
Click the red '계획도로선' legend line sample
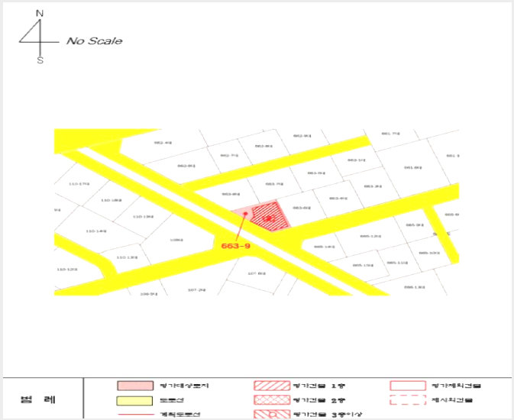point(135,415)
